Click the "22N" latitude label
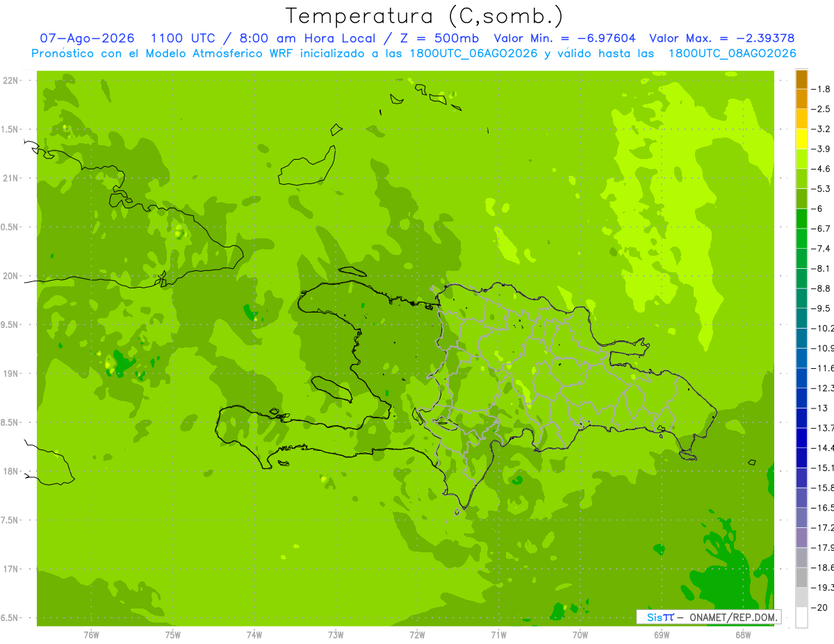This screenshot has width=834, height=644. [x=10, y=81]
